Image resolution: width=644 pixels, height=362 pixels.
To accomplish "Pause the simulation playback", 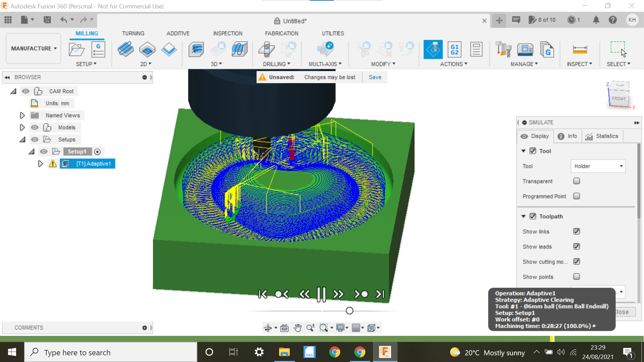I will [x=321, y=294].
